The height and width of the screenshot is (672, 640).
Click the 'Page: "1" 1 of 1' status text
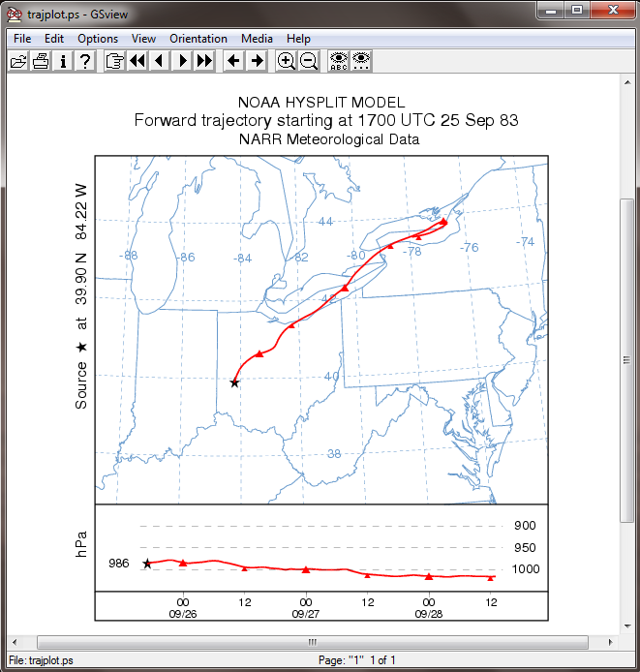click(356, 660)
